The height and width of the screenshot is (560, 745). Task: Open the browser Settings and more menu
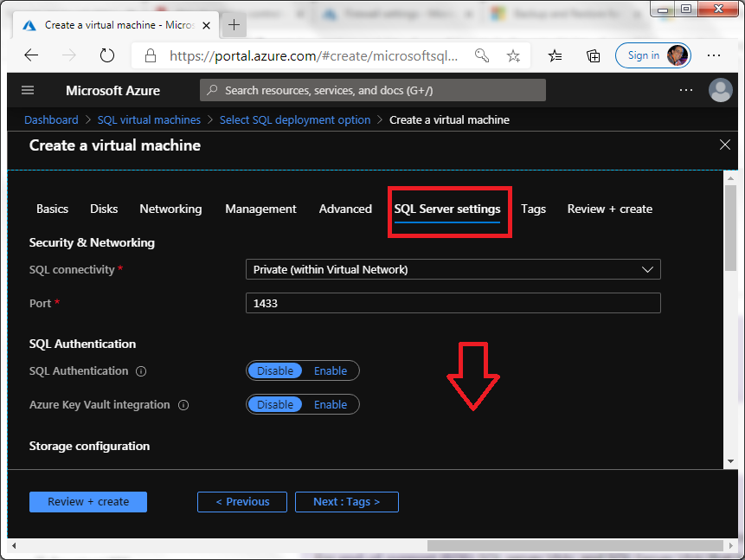click(714, 55)
